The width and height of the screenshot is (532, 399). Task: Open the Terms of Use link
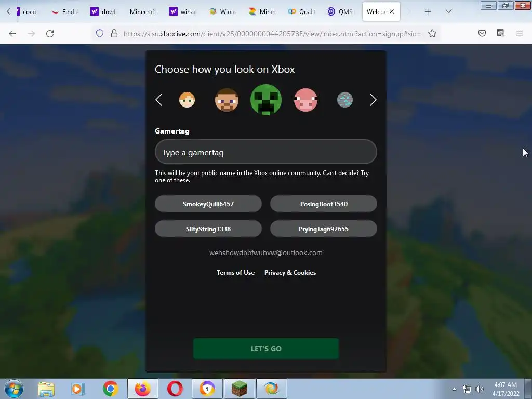pos(235,273)
